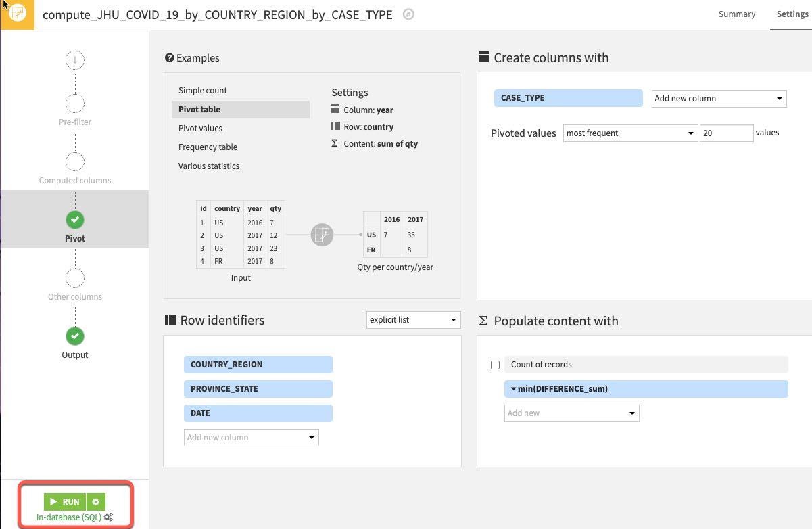Click the Pivot recipe icon in header
Screen dimensions: 812x529
pyautogui.click(x=18, y=14)
